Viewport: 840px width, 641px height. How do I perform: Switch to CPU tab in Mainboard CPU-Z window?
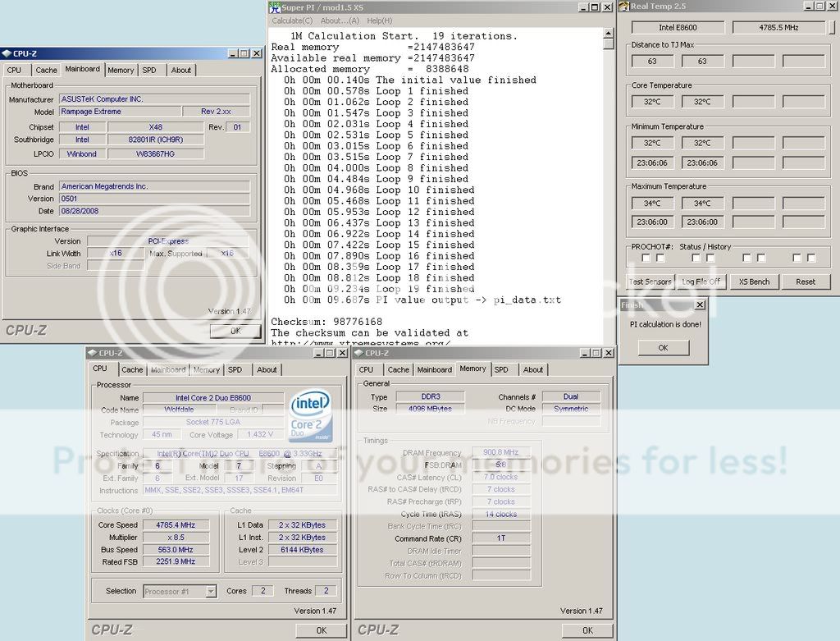[x=15, y=71]
